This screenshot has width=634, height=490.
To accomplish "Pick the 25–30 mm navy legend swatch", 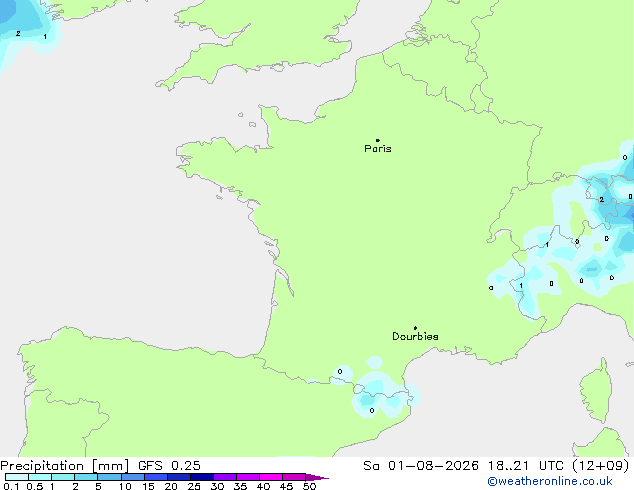I will point(201,477).
